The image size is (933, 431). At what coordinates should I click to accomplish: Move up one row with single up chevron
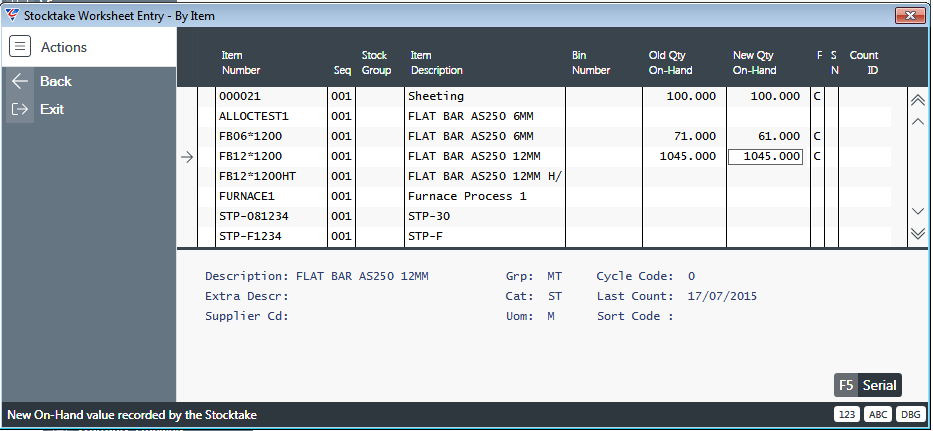tap(918, 121)
